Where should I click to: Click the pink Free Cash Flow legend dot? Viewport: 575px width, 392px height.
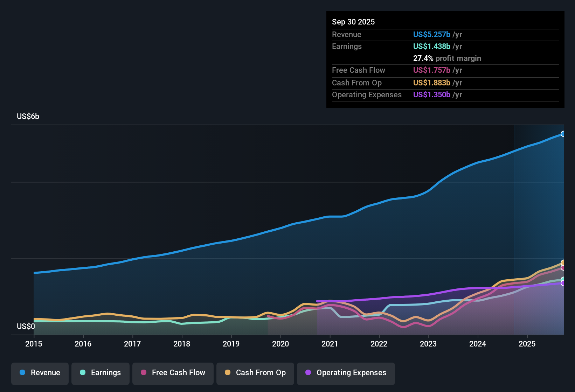pos(143,373)
